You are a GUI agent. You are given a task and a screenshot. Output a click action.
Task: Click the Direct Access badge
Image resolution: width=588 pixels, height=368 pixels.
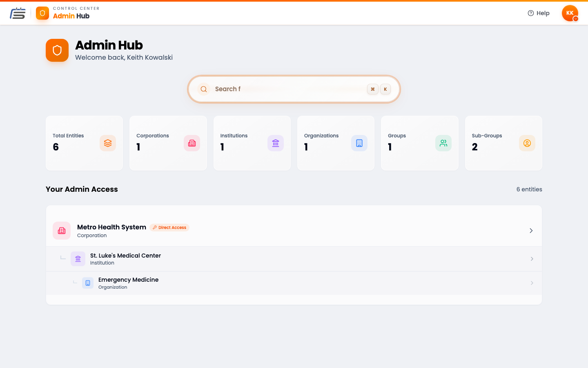(x=169, y=228)
